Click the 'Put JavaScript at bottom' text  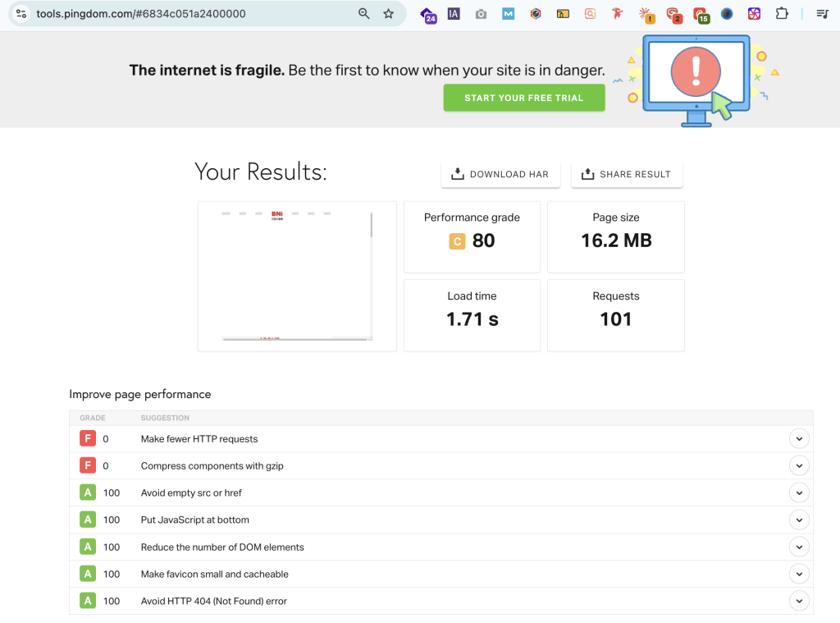[195, 520]
